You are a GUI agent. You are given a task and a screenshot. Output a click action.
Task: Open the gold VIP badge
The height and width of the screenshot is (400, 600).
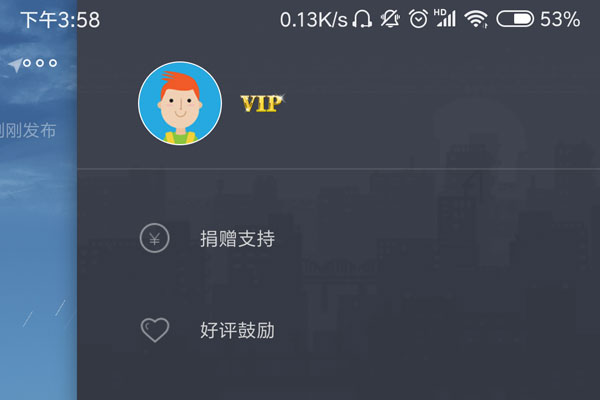tap(262, 103)
